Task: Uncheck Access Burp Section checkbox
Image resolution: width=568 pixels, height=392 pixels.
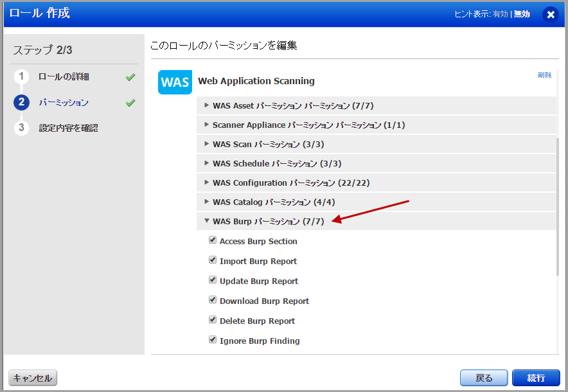Action: [213, 240]
